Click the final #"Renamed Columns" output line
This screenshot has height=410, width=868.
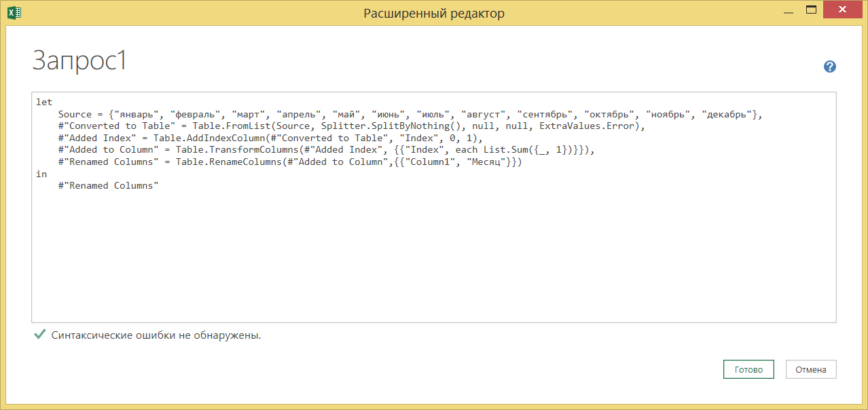tap(108, 186)
